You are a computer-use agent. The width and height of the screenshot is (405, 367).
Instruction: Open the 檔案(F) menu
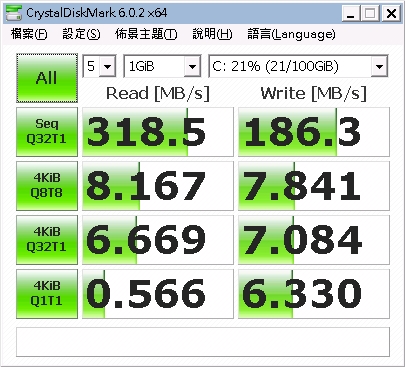(29, 34)
